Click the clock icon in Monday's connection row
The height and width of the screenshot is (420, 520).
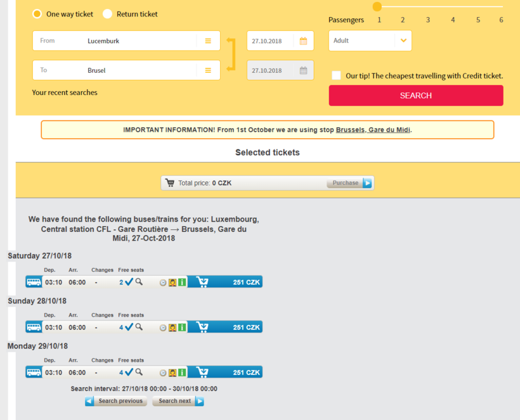coord(163,373)
